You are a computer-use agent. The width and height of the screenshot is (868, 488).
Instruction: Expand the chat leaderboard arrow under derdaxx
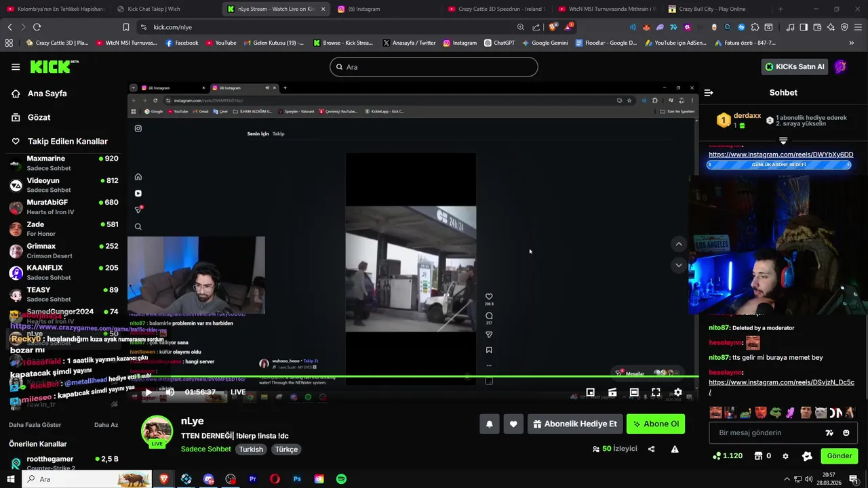click(x=783, y=140)
